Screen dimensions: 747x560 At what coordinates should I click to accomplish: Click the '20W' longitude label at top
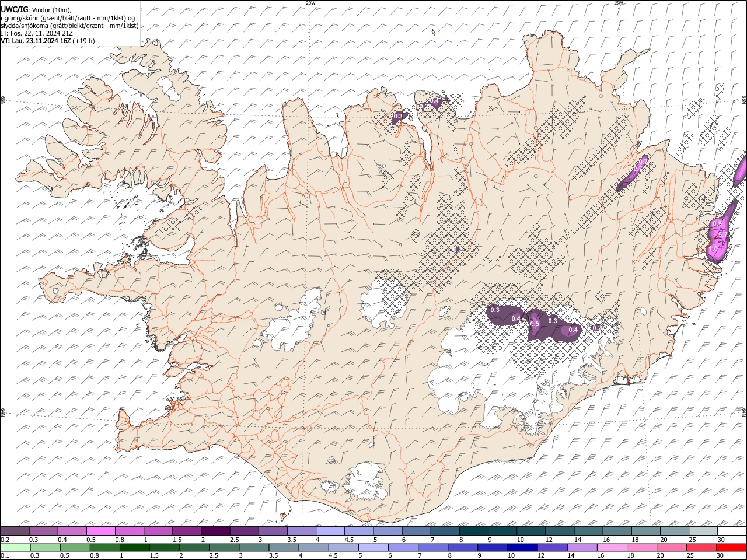310,3
